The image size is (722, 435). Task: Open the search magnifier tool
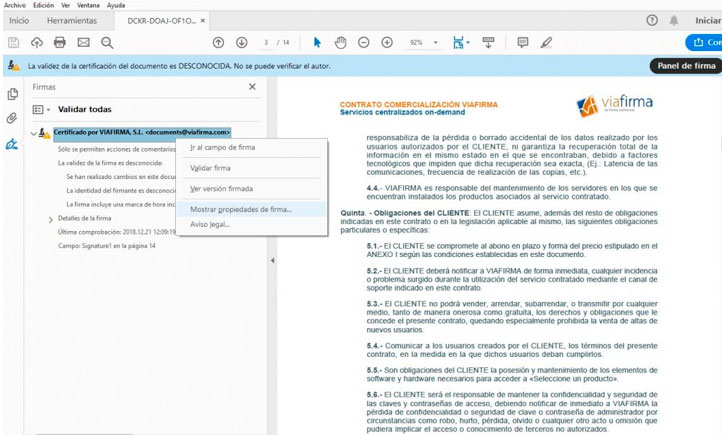tap(107, 42)
